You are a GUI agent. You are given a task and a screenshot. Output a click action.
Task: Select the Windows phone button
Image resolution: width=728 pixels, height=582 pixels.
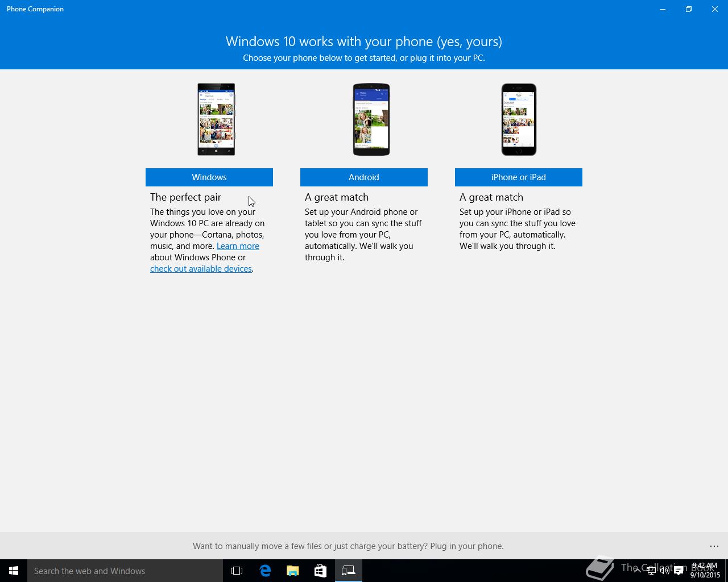(209, 177)
